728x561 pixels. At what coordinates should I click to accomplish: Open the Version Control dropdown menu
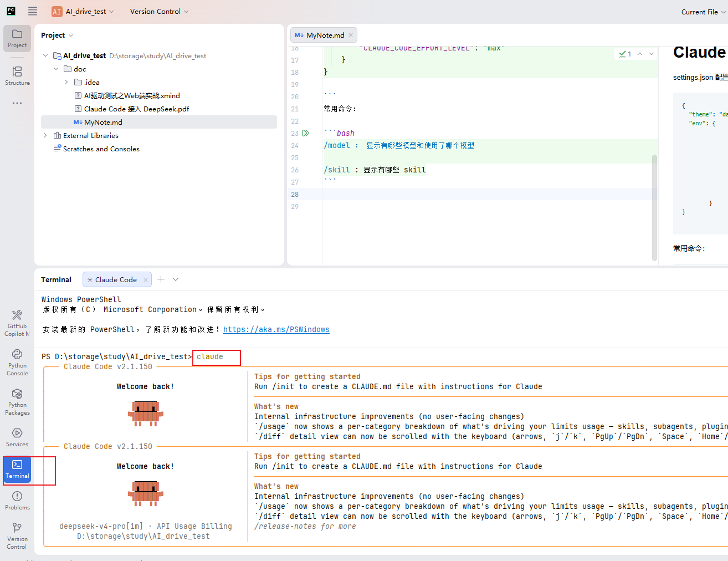coord(159,12)
